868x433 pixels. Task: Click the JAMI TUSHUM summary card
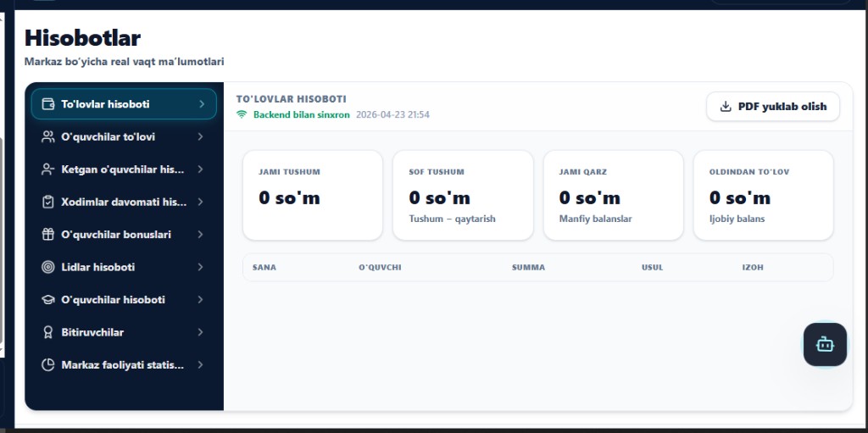[x=313, y=196]
